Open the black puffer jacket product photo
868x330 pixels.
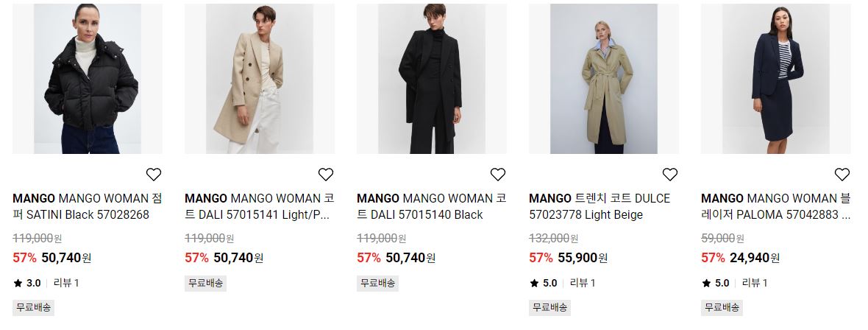click(88, 79)
